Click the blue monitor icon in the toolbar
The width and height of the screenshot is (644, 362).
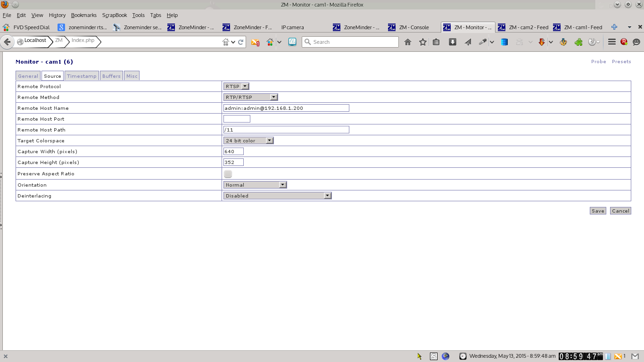point(292,42)
